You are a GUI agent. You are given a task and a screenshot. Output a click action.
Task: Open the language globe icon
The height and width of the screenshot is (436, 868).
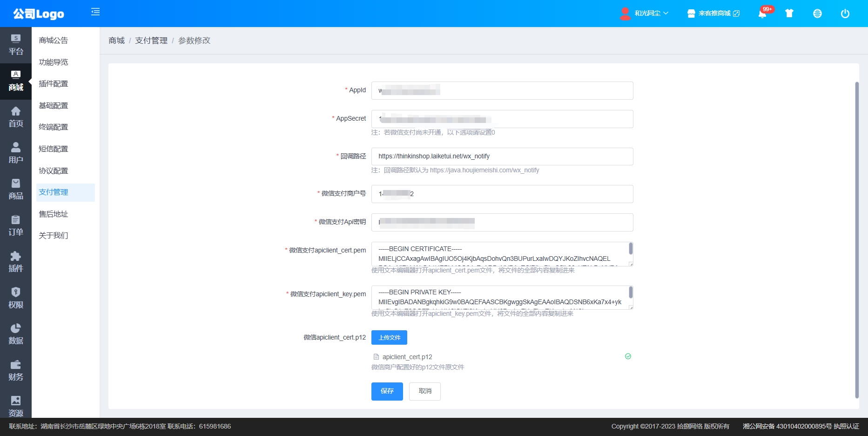click(817, 14)
